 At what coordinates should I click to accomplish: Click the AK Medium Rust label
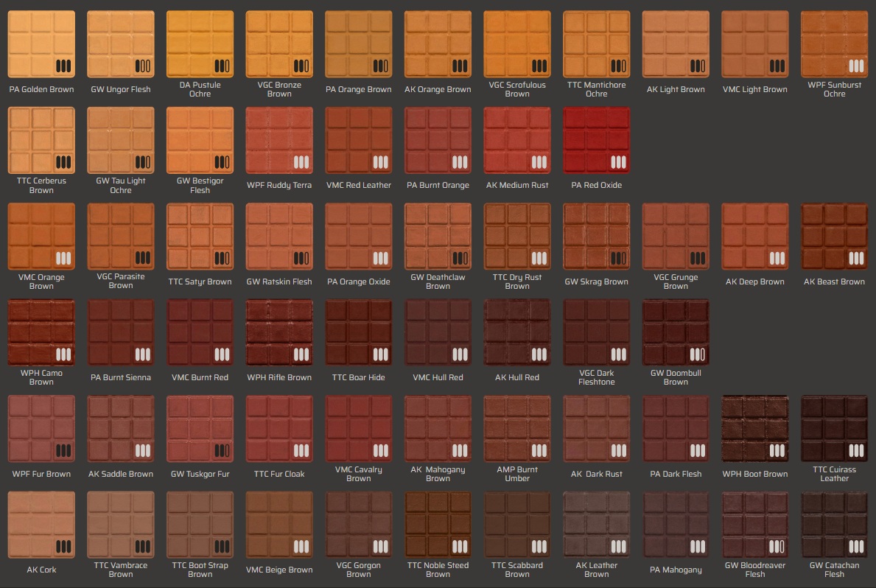[516, 185]
